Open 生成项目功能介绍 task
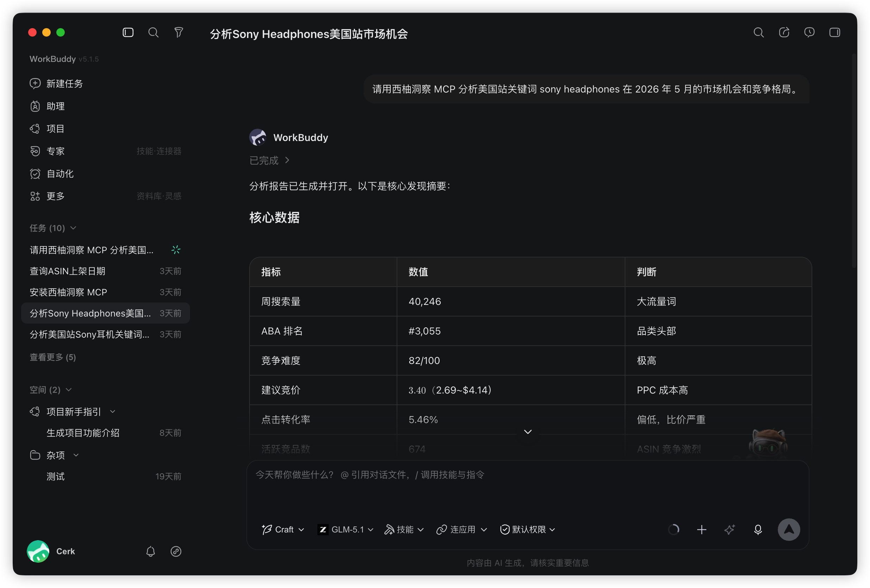Image resolution: width=870 pixels, height=588 pixels. [106, 433]
